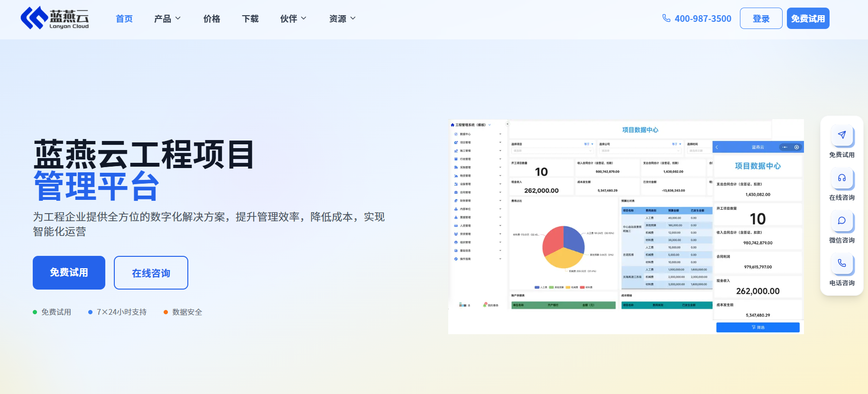
Task: Call the 400-987-3500 phone link
Action: point(702,19)
